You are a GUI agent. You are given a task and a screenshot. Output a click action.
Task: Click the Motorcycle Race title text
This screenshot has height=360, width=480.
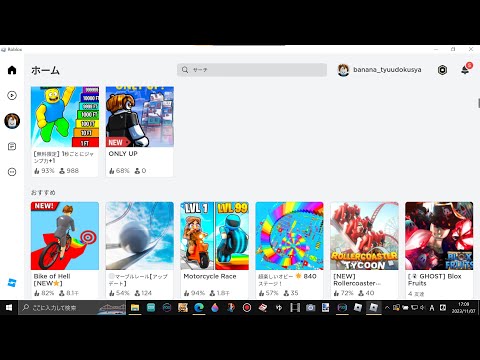pos(210,276)
